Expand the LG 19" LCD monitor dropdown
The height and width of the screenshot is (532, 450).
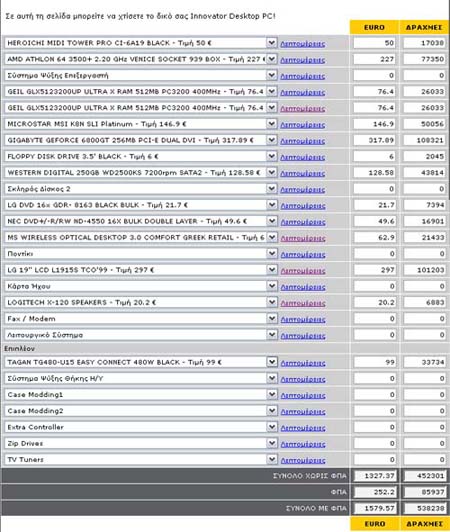pyautogui.click(x=141, y=270)
